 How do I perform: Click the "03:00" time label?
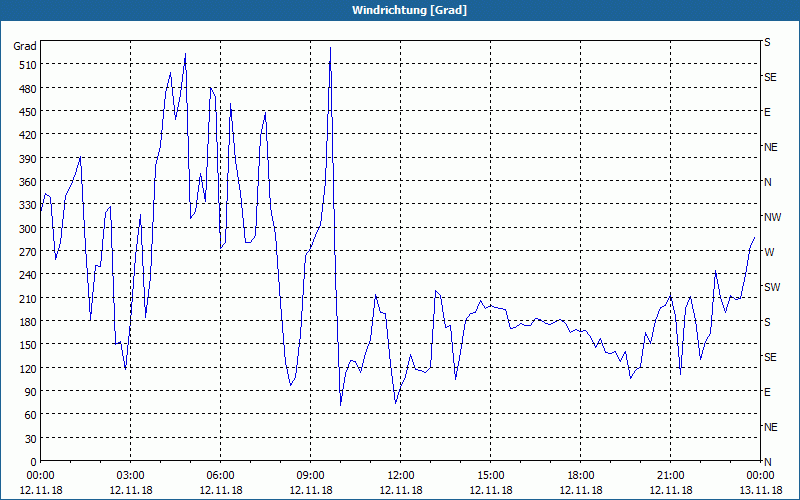point(131,476)
